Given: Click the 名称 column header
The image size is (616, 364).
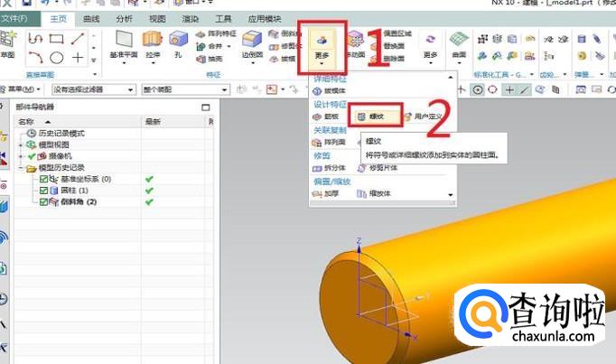Looking at the screenshot, I should (x=78, y=122).
